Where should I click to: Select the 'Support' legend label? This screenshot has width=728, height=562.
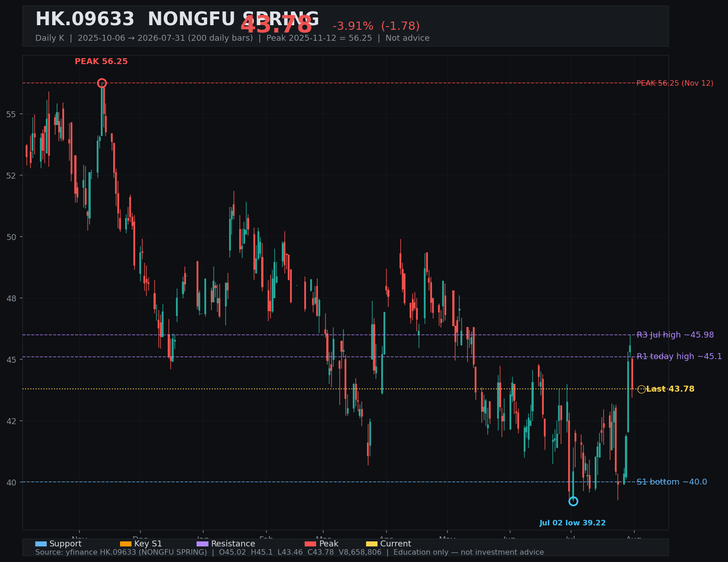(66, 544)
